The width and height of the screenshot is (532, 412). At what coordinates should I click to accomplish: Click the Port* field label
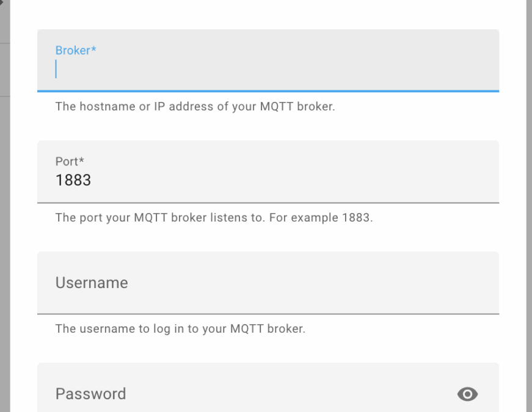70,161
